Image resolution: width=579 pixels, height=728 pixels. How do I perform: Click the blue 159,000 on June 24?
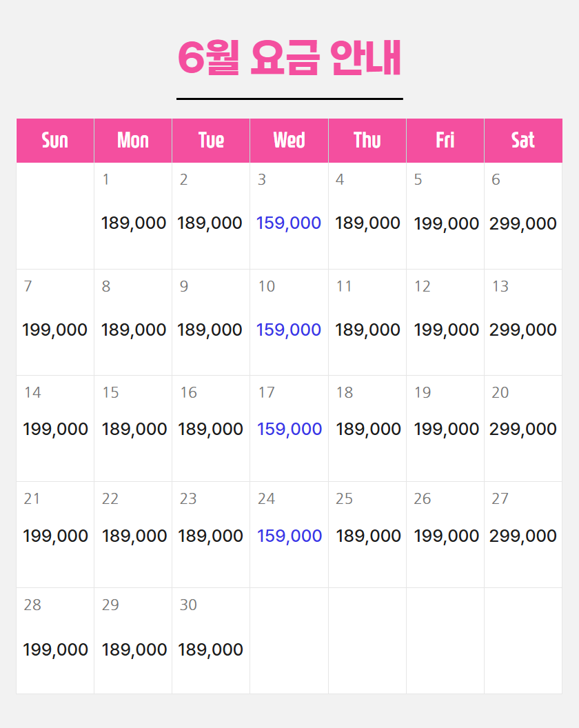tap(289, 536)
